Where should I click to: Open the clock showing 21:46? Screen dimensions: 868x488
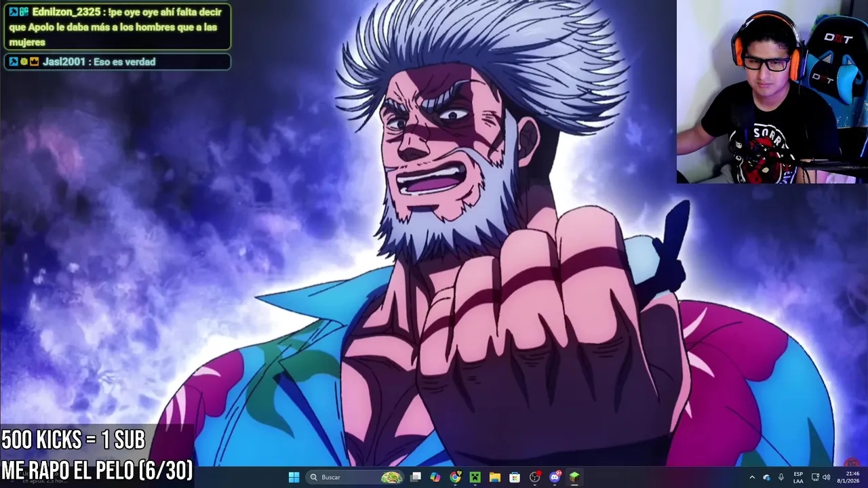(848, 477)
